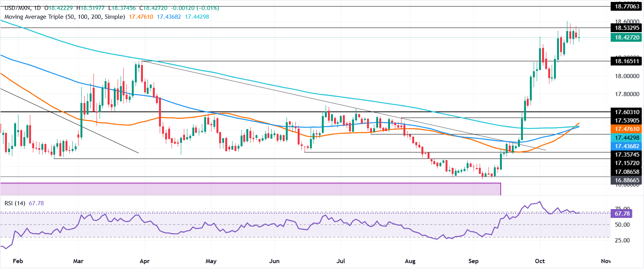This screenshot has width=644, height=270.
Task: Click the change value −0.00120 (−0.01%)
Action: pos(195,8)
